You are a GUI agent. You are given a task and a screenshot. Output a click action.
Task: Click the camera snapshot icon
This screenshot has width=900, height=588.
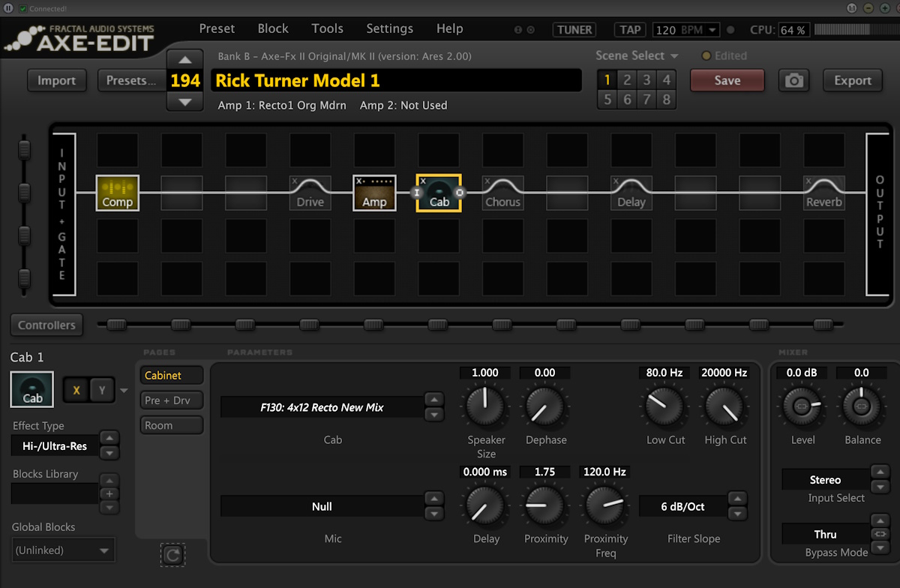coord(793,80)
